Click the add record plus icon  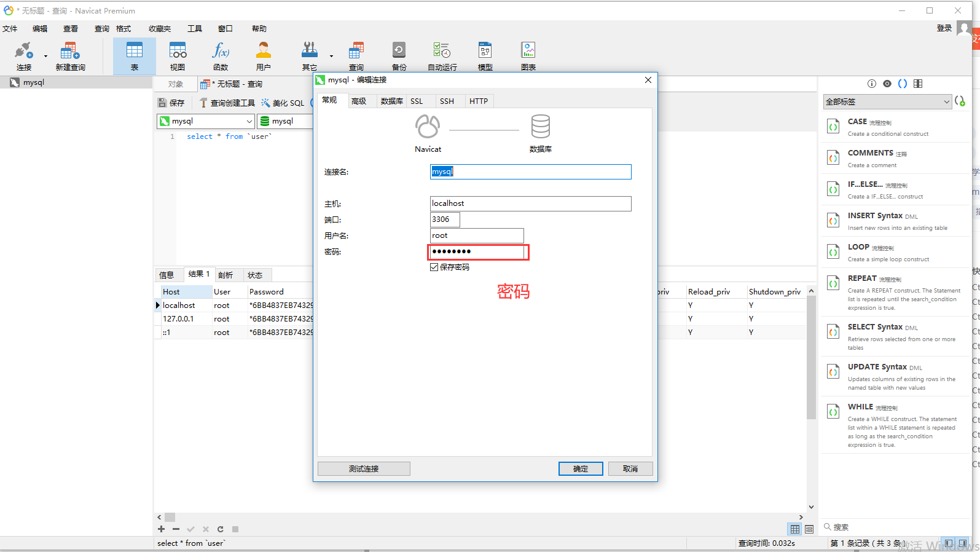pos(161,529)
